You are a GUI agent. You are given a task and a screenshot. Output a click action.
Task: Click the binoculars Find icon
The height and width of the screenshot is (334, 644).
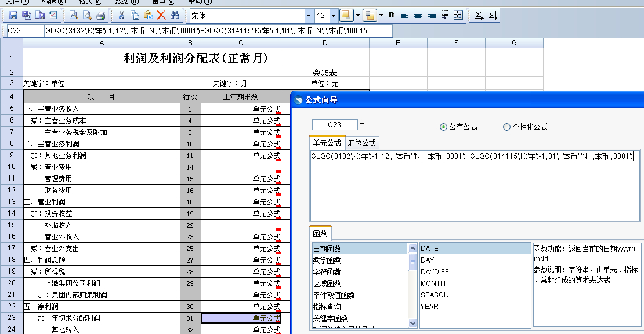click(175, 16)
